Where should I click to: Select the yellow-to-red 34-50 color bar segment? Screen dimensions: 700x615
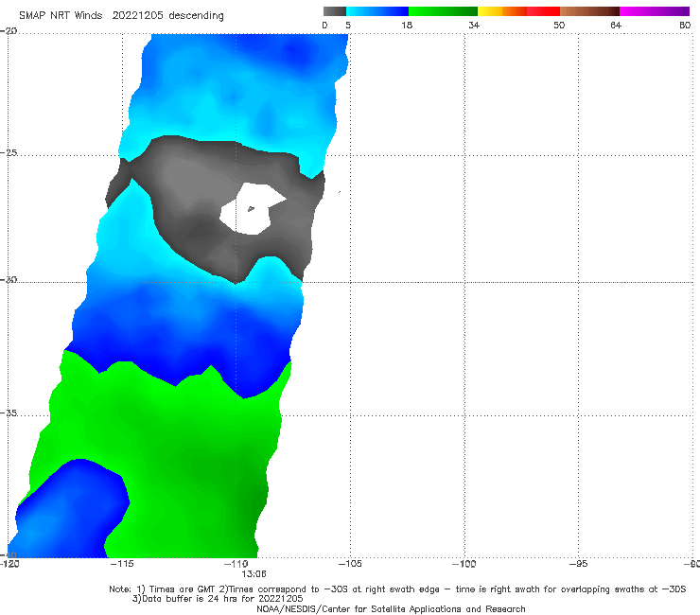[518, 11]
